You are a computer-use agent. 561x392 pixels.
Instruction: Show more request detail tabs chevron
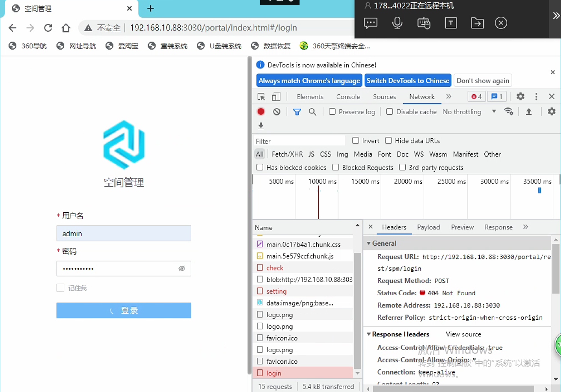point(526,227)
